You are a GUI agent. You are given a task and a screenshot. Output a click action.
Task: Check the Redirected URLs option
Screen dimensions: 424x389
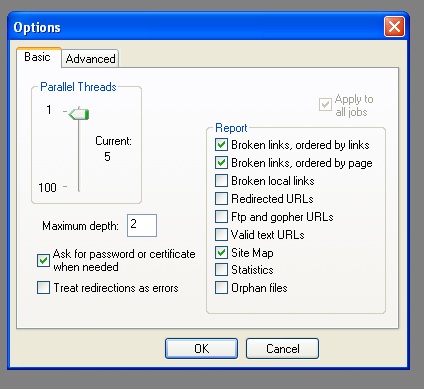pos(221,199)
